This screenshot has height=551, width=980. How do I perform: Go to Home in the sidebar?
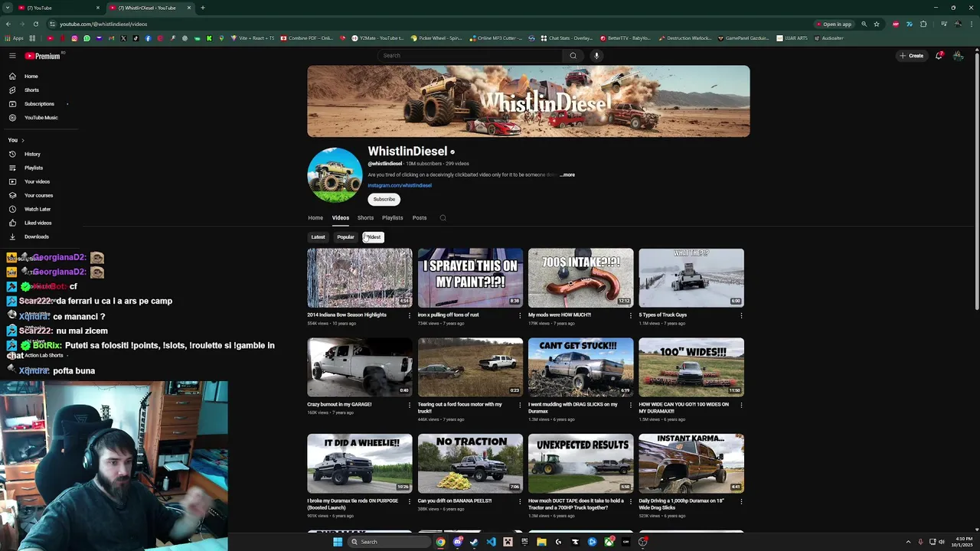[x=31, y=77]
